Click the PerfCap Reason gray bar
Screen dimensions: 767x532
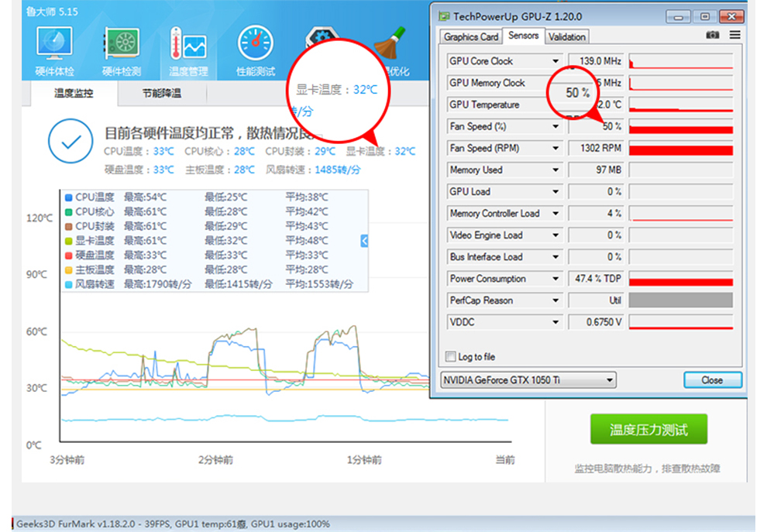(680, 300)
